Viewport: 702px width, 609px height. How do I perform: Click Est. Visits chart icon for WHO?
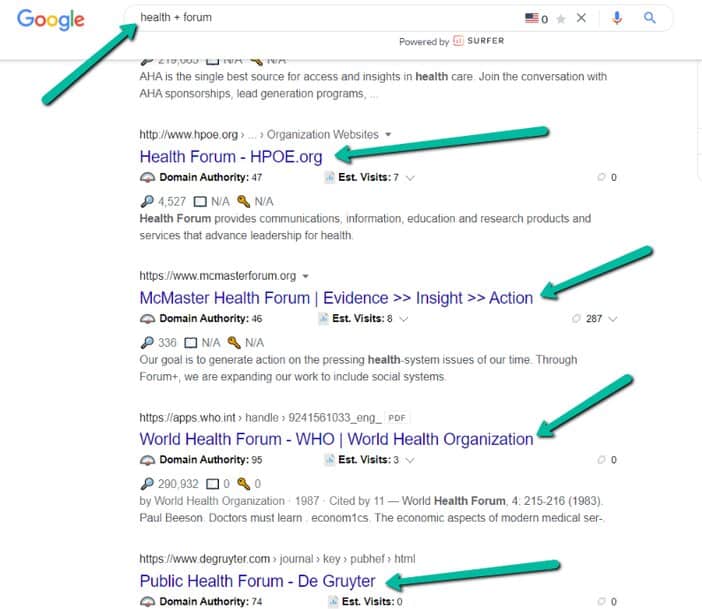click(x=330, y=460)
